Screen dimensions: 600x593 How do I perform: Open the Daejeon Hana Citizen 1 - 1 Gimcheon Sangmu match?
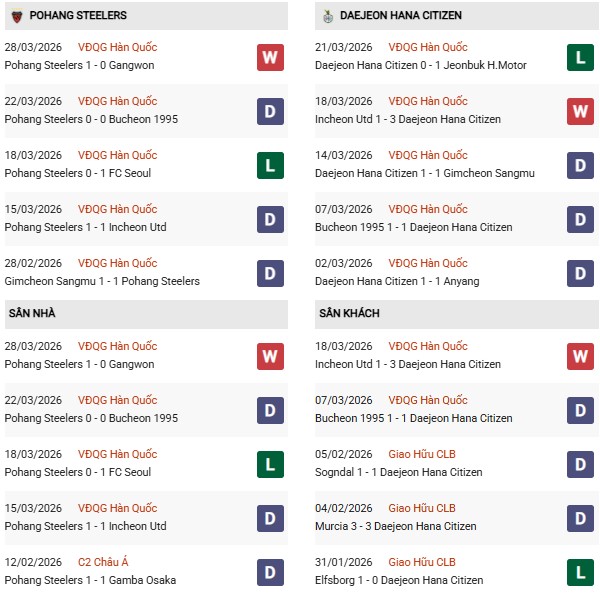click(424, 173)
